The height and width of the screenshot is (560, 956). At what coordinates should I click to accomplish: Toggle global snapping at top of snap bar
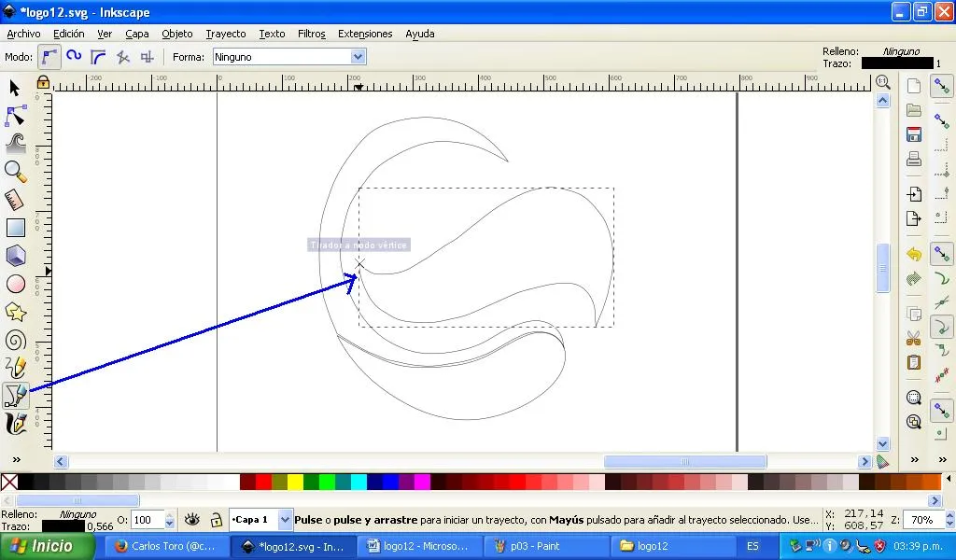pos(942,86)
